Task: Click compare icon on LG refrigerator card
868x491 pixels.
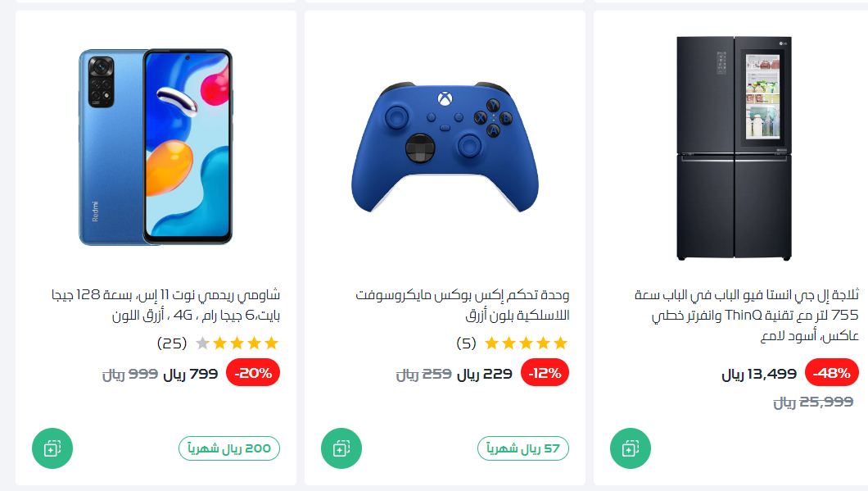Action: coord(631,448)
